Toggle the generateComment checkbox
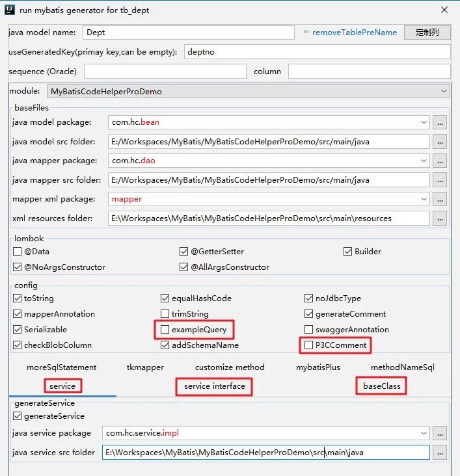The height and width of the screenshot is (476, 460). click(308, 314)
